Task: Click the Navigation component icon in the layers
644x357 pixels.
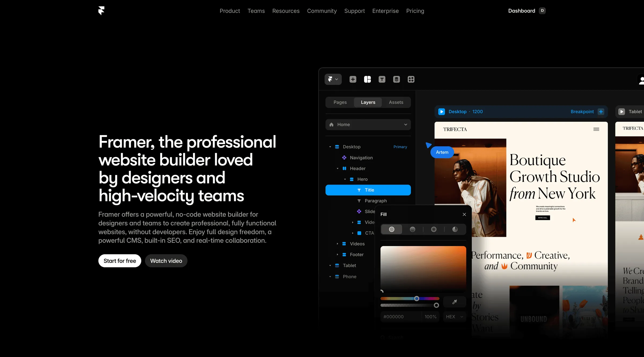Action: click(x=344, y=158)
